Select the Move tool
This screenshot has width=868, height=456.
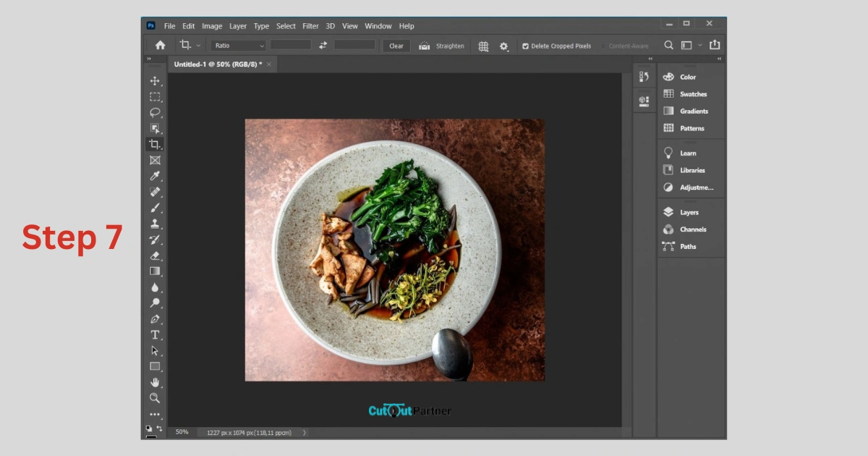tap(155, 81)
